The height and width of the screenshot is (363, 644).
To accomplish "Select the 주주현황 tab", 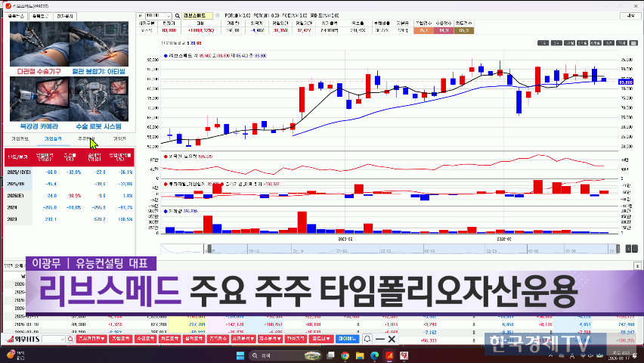I will click(x=85, y=139).
